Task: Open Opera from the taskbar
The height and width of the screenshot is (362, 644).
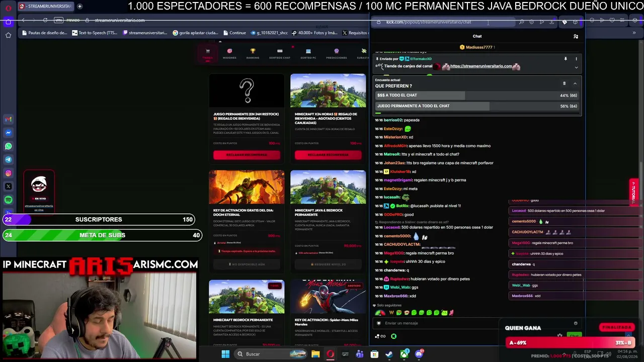Action: click(330, 354)
